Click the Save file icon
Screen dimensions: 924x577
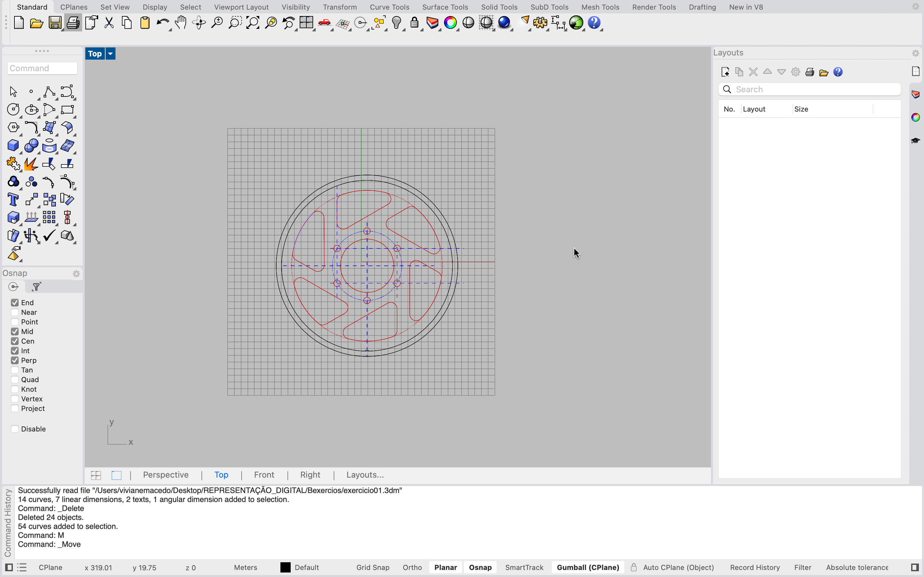pyautogui.click(x=55, y=23)
